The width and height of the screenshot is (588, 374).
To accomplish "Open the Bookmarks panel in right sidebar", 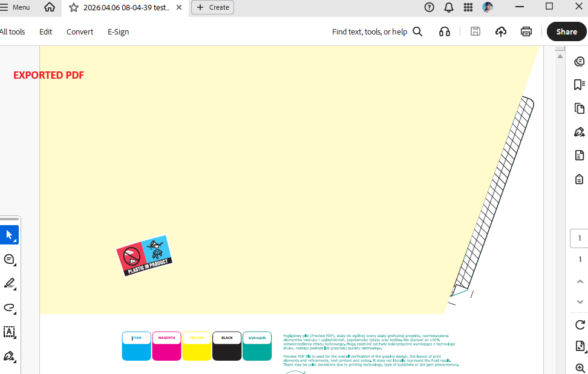I will click(x=580, y=85).
